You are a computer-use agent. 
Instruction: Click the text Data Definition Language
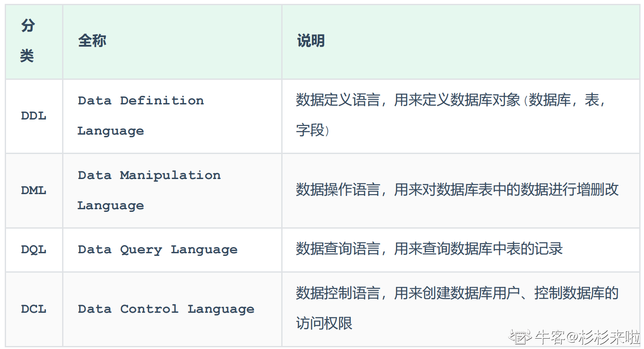tap(141, 116)
